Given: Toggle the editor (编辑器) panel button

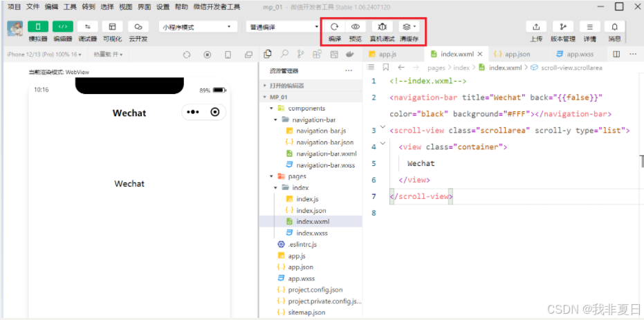Looking at the screenshot, I should 63,27.
